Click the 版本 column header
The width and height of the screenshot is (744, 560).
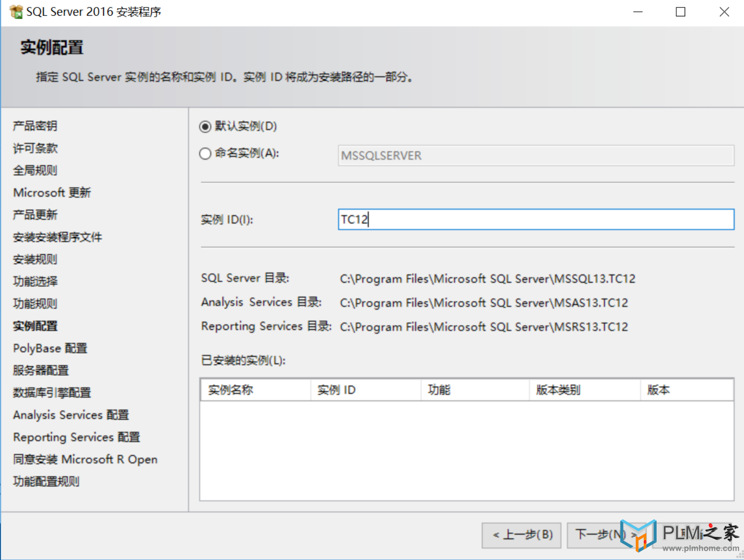(x=687, y=390)
